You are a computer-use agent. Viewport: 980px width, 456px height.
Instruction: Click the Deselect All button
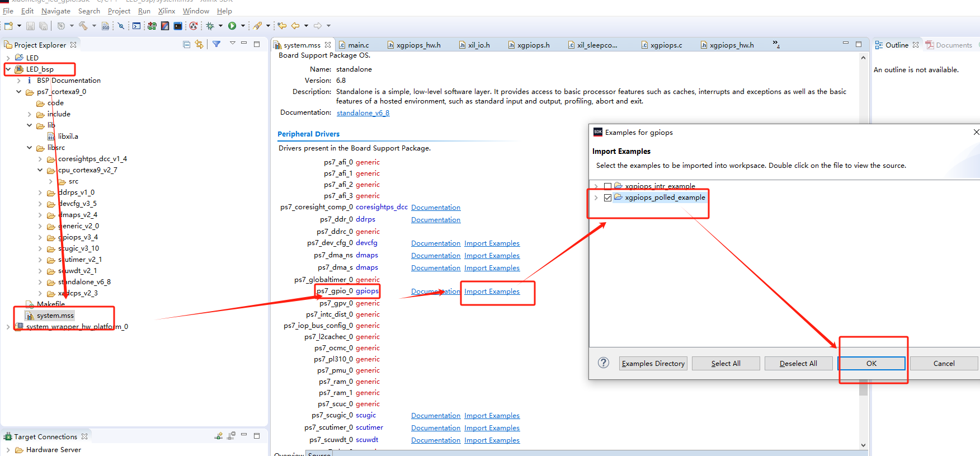(x=798, y=363)
